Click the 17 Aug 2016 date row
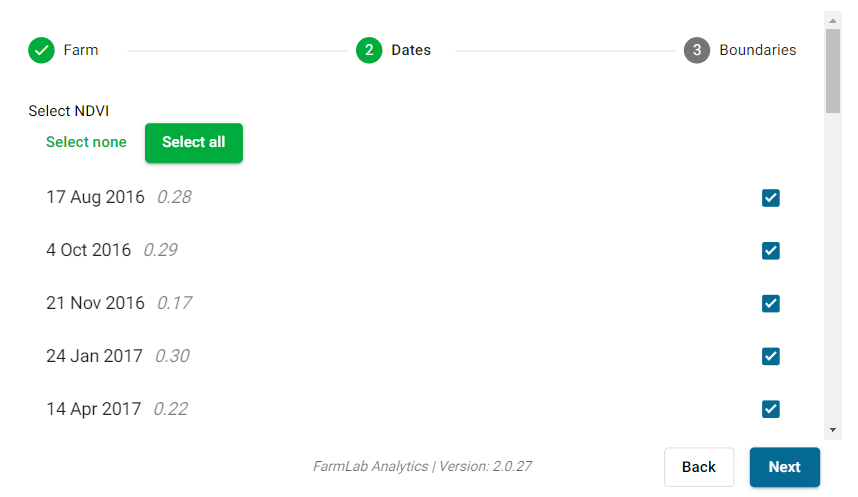The width and height of the screenshot is (858, 497). point(400,198)
